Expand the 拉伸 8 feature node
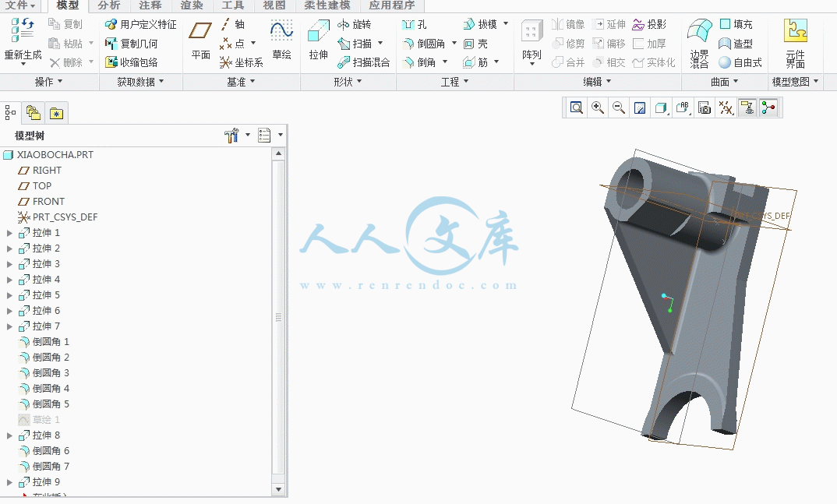 (9, 435)
